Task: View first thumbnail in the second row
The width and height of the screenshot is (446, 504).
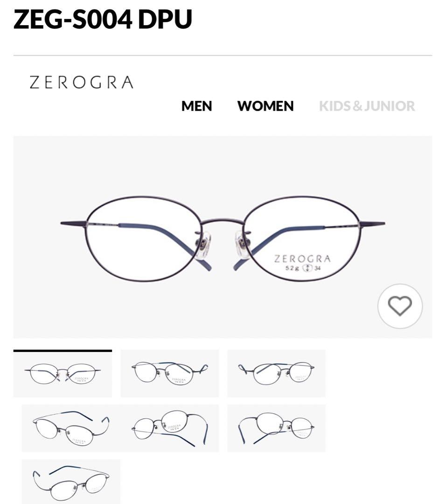Action: pyautogui.click(x=71, y=428)
